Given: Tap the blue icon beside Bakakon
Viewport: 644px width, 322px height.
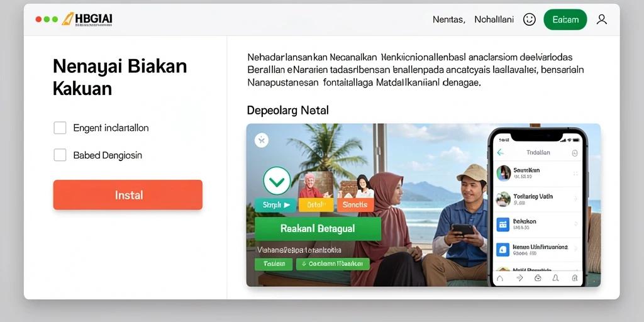Looking at the screenshot, I should 503,225.
